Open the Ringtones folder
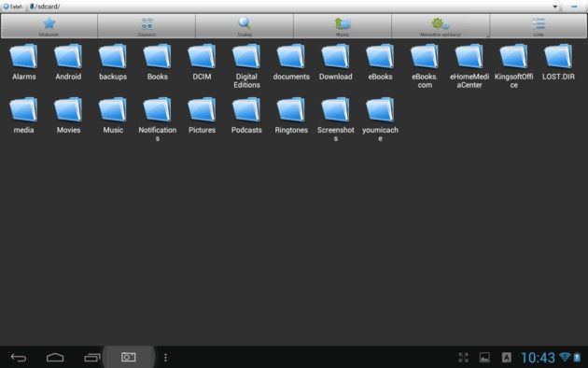 (x=291, y=116)
